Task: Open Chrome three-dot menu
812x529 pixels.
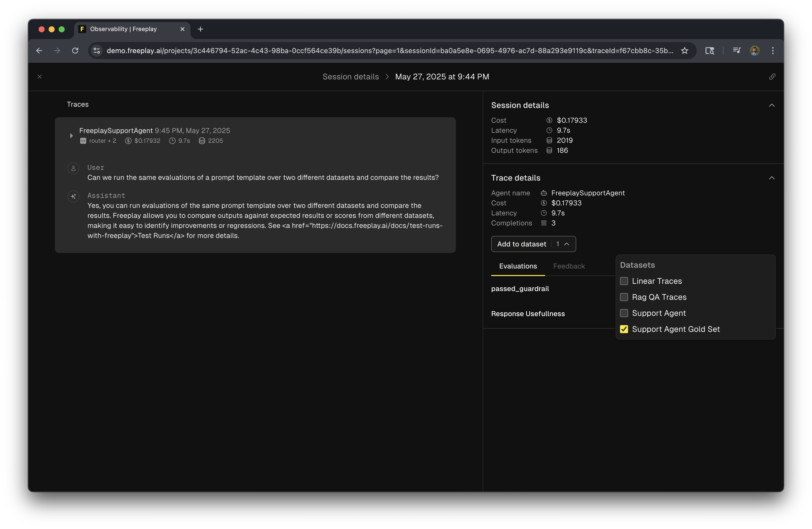Action: (773, 51)
